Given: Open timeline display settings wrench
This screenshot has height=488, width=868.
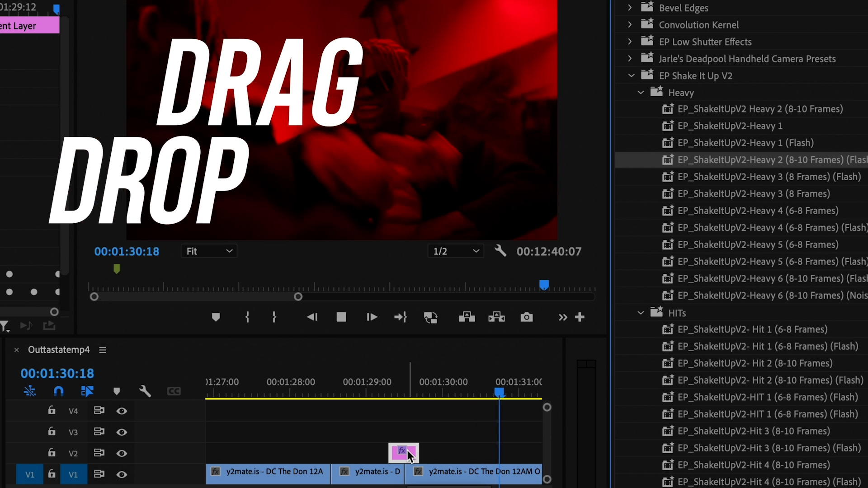Looking at the screenshot, I should [x=145, y=391].
